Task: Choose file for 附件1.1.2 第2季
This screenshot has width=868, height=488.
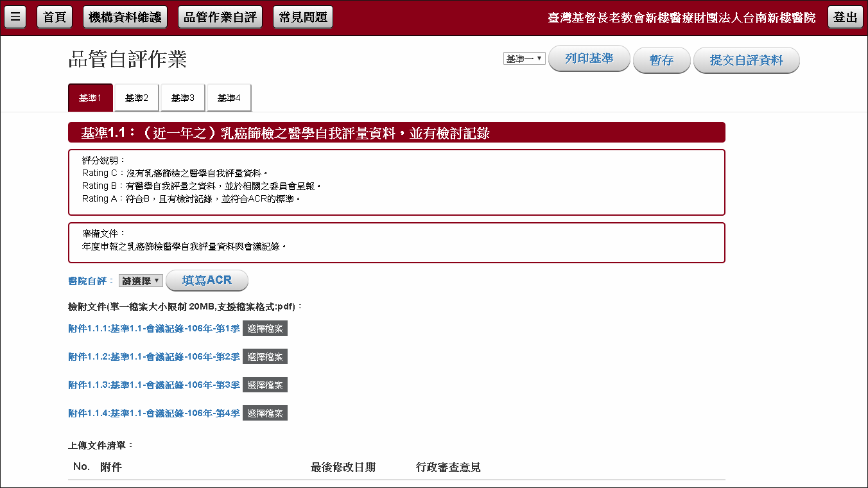Action: coord(265,357)
